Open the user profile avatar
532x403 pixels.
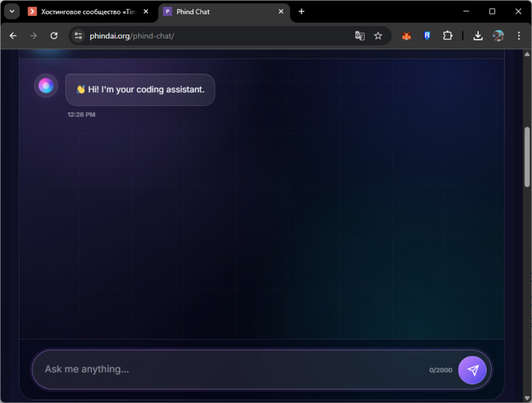pos(498,36)
